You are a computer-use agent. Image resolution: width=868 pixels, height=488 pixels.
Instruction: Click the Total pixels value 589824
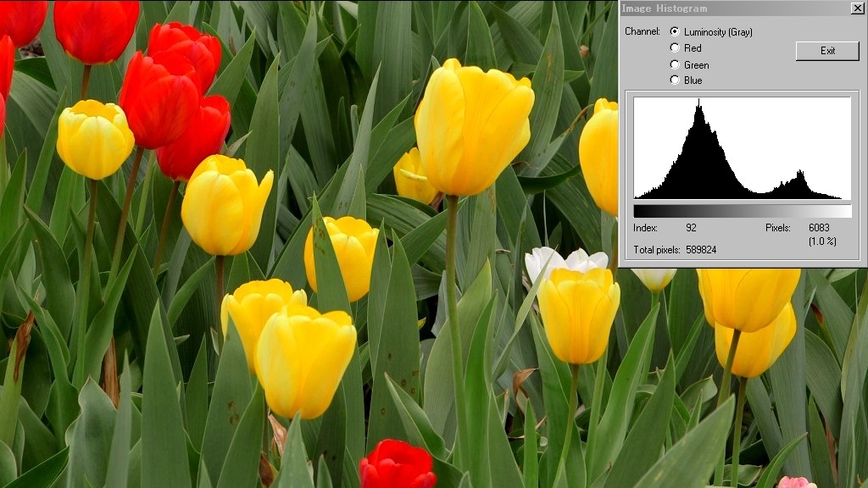[701, 250]
